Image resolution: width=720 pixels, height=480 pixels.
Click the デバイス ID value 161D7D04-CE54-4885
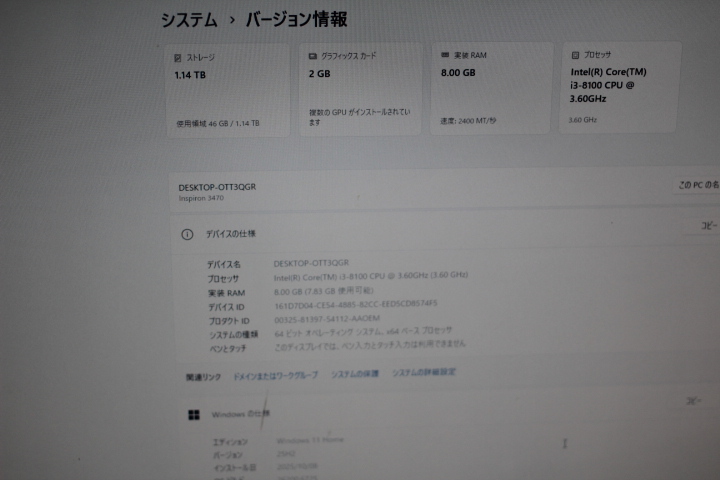pos(355,305)
